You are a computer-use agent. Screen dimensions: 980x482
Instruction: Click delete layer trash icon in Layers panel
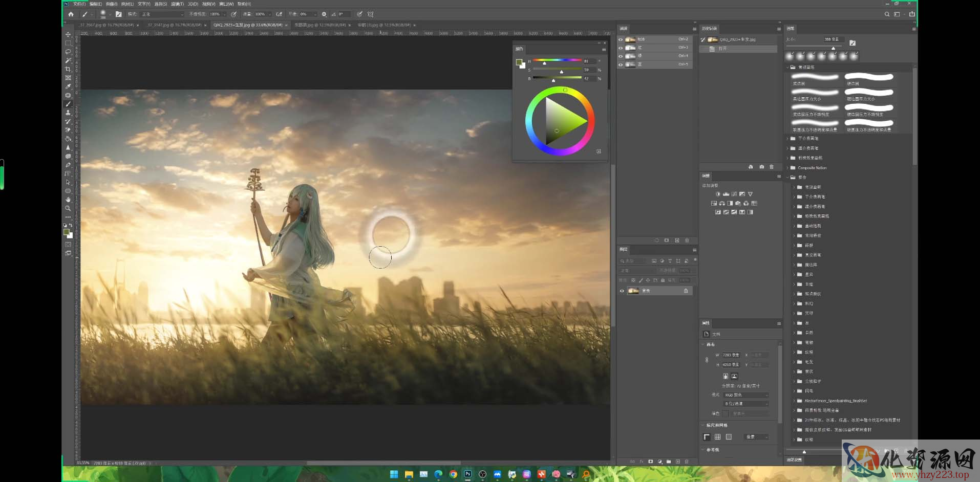point(687,462)
